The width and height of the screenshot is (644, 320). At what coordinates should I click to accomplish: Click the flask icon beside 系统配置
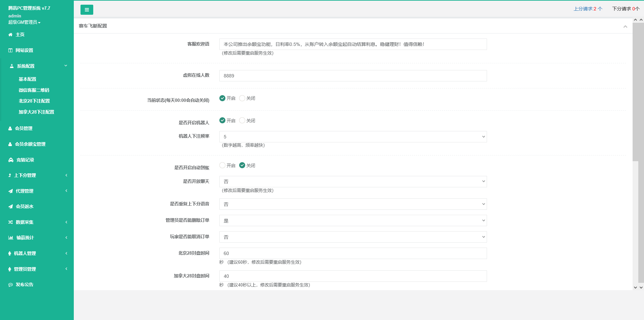pos(12,66)
